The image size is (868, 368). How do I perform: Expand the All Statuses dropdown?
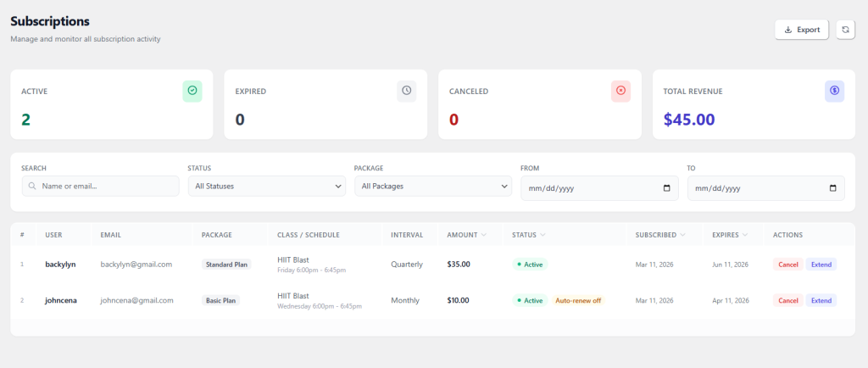[x=266, y=186]
